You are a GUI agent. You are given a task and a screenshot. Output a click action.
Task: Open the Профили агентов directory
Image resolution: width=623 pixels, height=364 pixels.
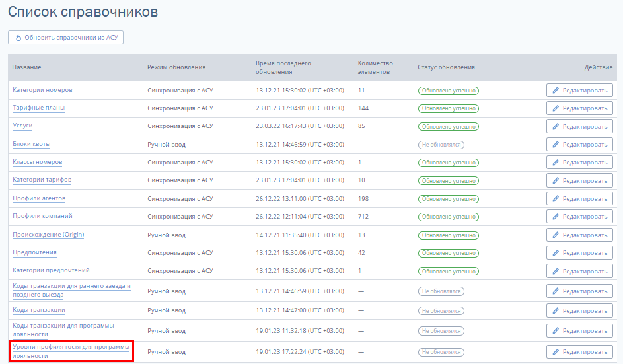tap(39, 198)
